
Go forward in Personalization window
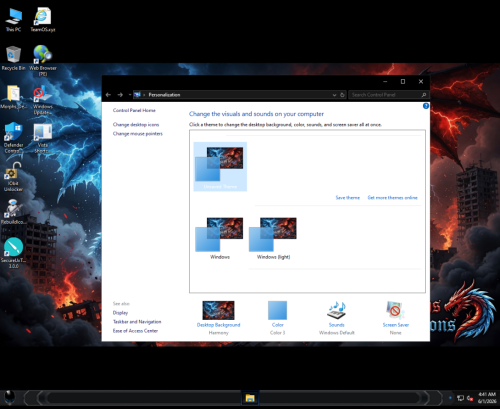click(x=120, y=95)
